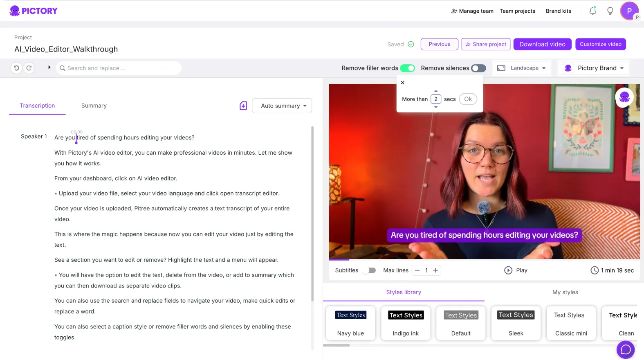Click the Share project button
Viewport: 644px width, 360px height.
point(486,44)
